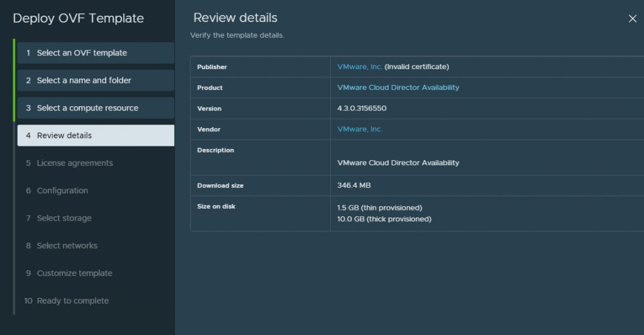The image size is (644, 335).
Task: Click step 6 Configuration
Action: point(96,190)
